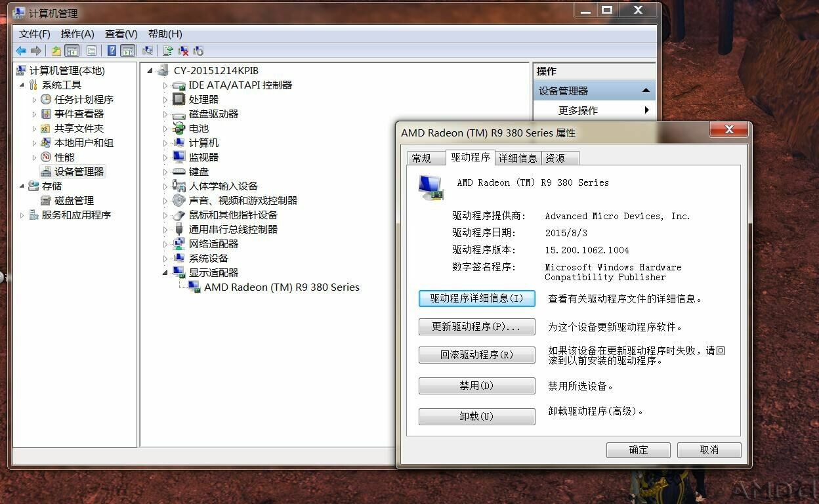The height and width of the screenshot is (504, 819).
Task: Click the 键盘 keyboard icon
Action: click(x=178, y=171)
